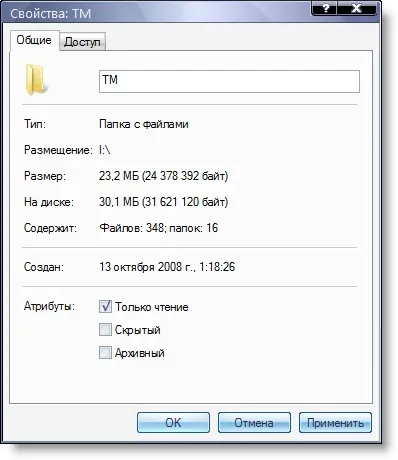Click the on-disk value 30,1 МБ

pos(164,202)
